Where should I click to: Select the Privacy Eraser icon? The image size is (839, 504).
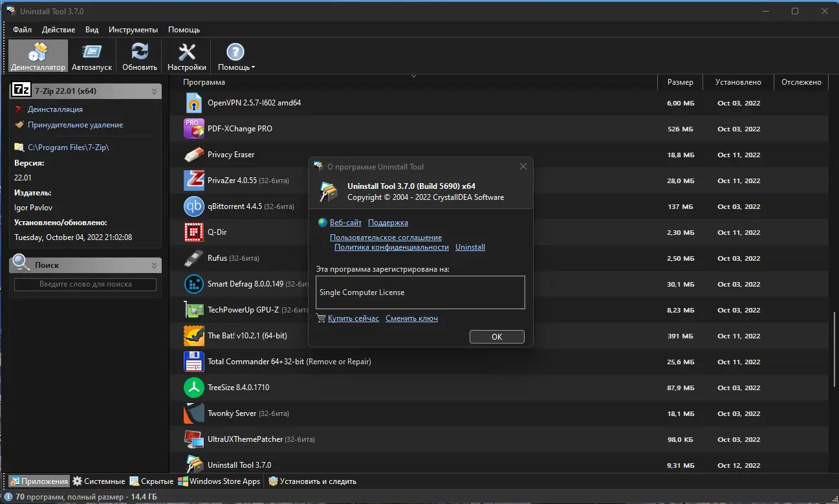(194, 155)
